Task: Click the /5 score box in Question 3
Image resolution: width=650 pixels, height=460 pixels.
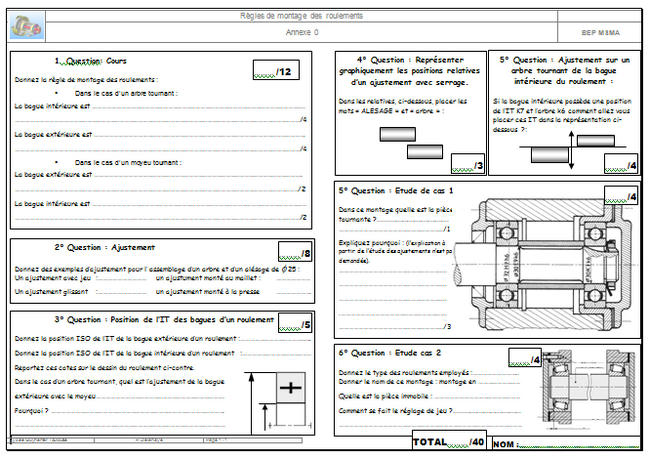Action: click(295, 324)
